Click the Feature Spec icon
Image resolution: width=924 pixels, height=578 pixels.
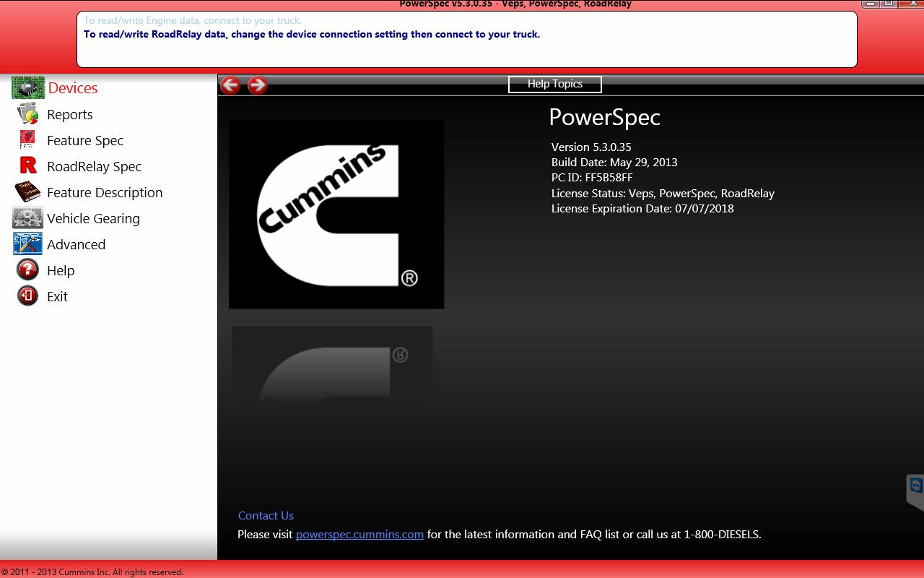pyautogui.click(x=28, y=140)
